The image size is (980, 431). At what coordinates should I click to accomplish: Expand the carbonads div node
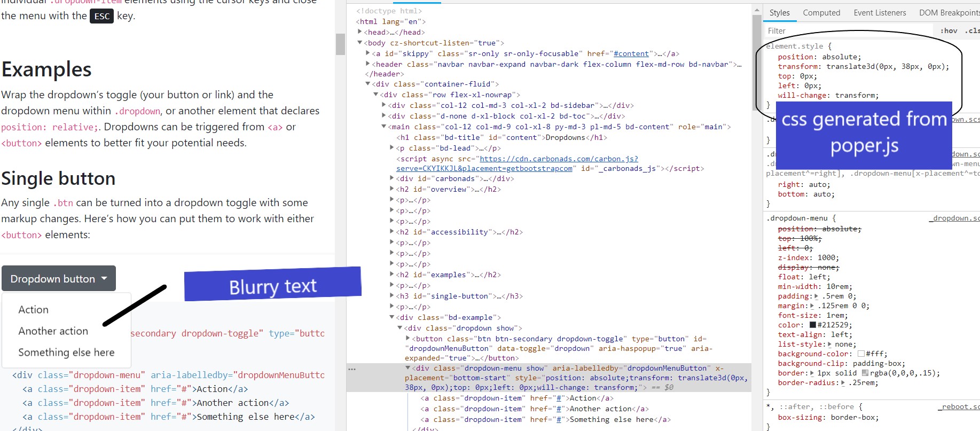pos(392,178)
